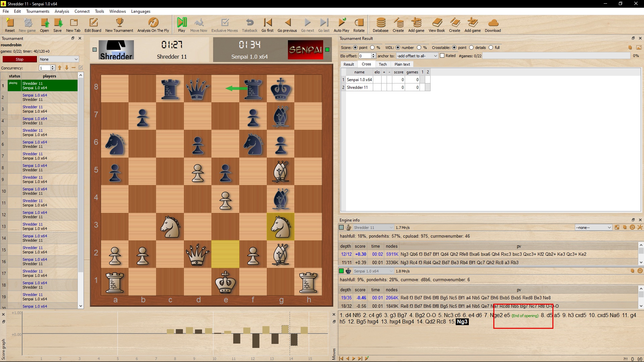The width and height of the screenshot is (644, 362).
Task: Click the Shredder engine logo
Action: (x=116, y=50)
